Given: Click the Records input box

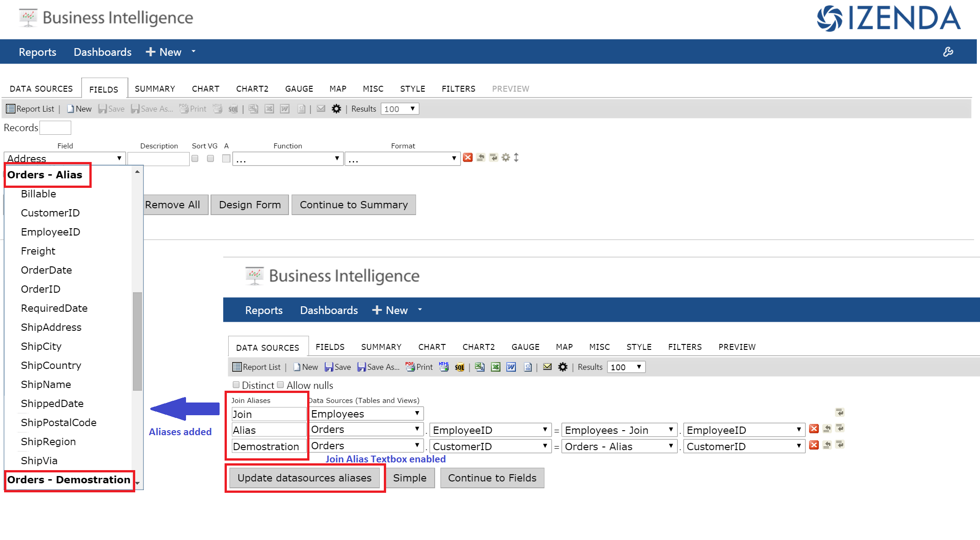Looking at the screenshot, I should pos(55,128).
